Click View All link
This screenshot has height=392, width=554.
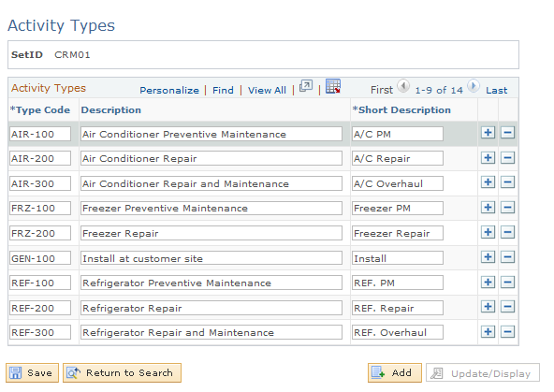(267, 91)
